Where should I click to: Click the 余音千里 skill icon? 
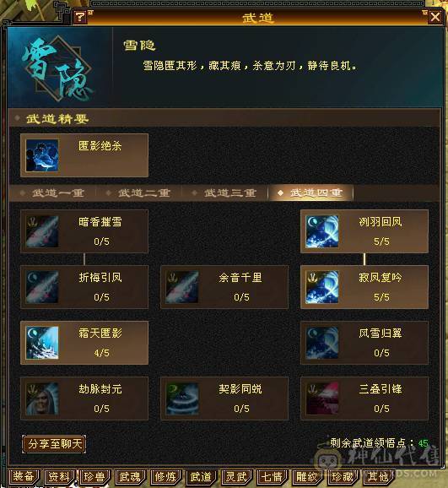click(x=182, y=287)
